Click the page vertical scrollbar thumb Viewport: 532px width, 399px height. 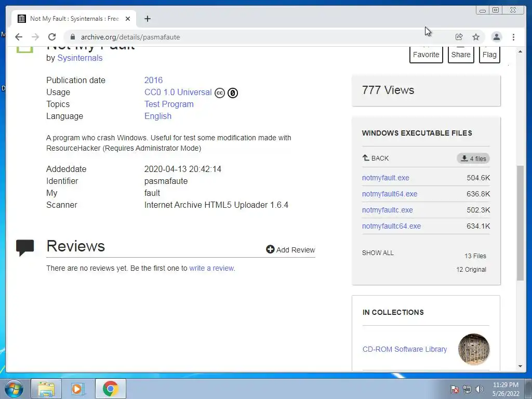(x=520, y=222)
